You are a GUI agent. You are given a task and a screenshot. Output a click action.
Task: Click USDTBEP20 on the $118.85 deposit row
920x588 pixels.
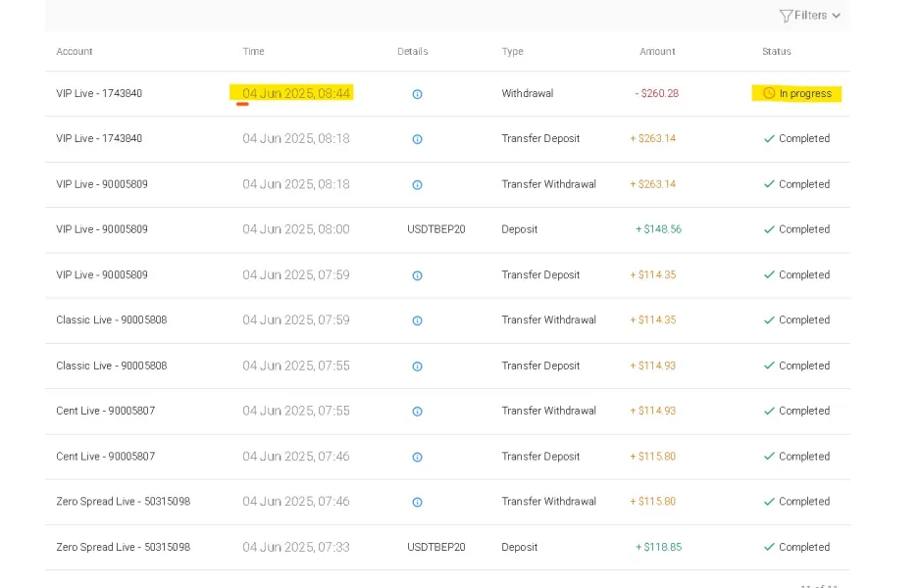pyautogui.click(x=435, y=547)
